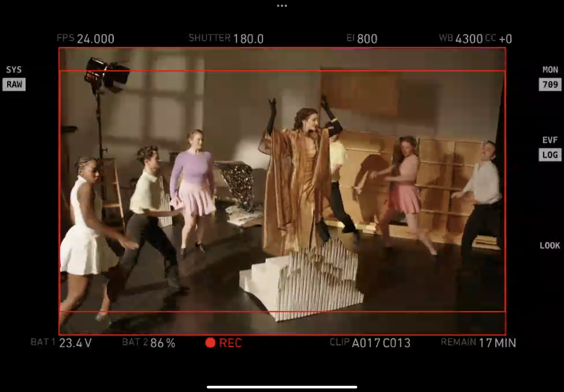
Task: Toggle the MON 709 badge
Action: (550, 84)
